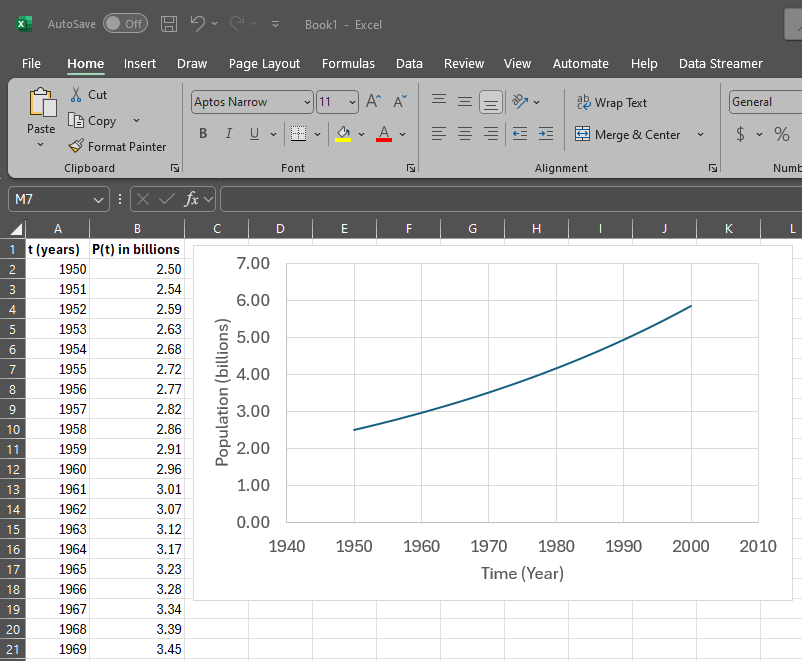Open the Undo history dropdown arrow
Image resolution: width=802 pixels, height=661 pixels.
[x=214, y=24]
